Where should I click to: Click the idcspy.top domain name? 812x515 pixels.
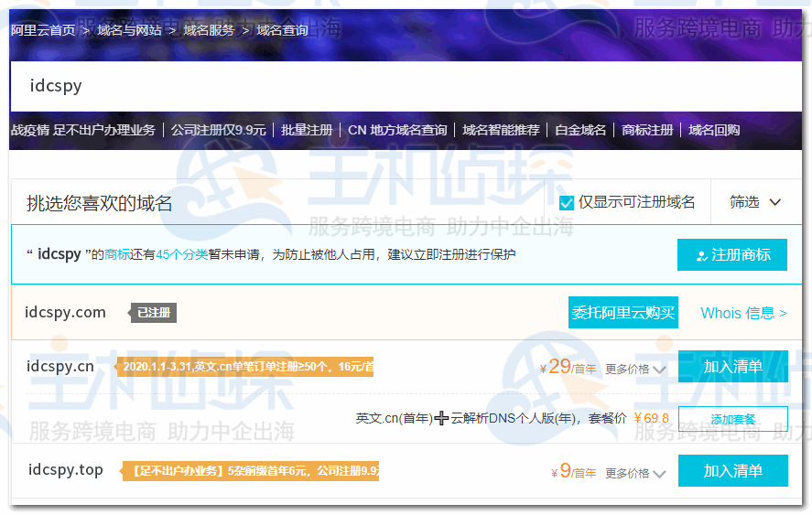(66, 470)
